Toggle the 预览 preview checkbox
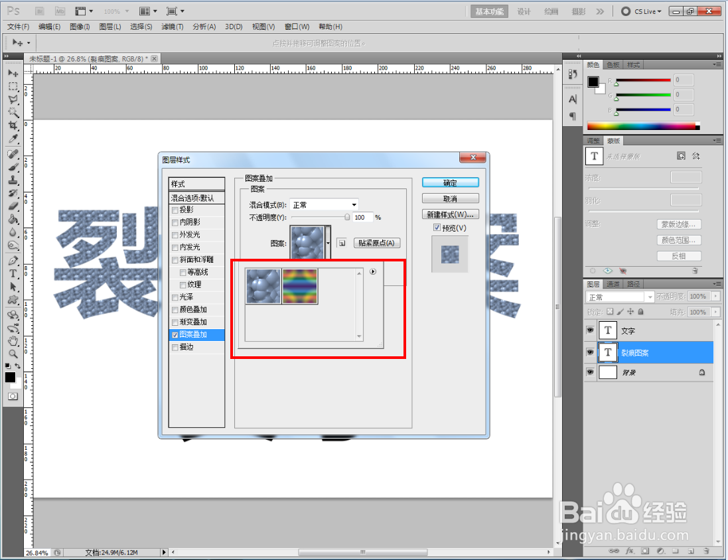The width and height of the screenshot is (728, 560). click(437, 228)
